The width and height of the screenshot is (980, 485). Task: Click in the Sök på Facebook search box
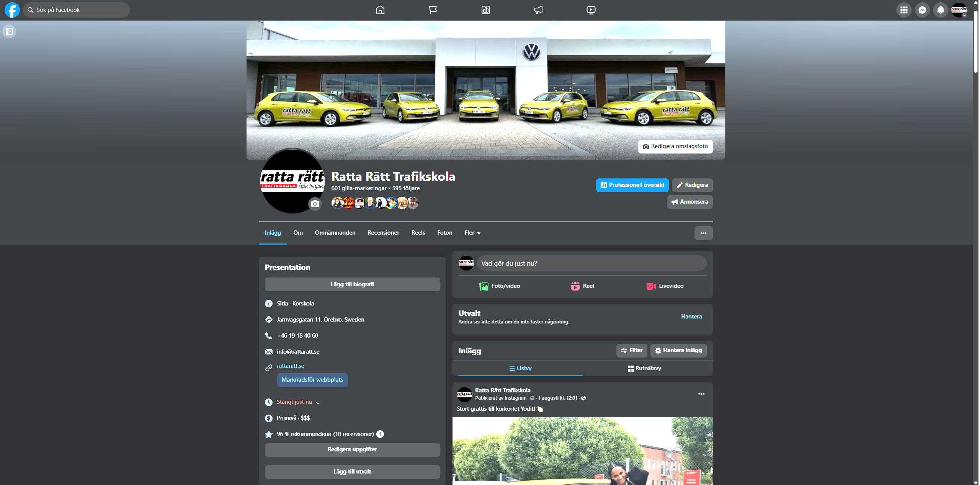pos(77,10)
